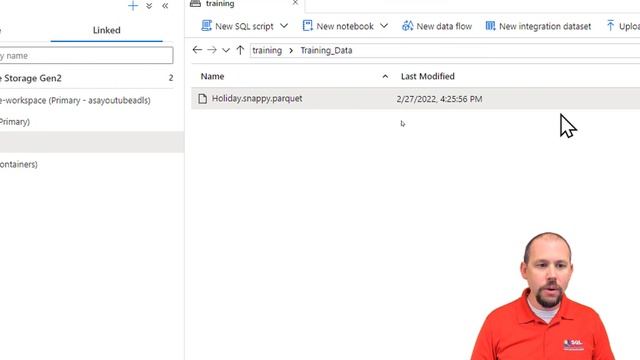Click the count 2 next to Storage Gen2
The width and height of the screenshot is (640, 360).
coord(171,78)
